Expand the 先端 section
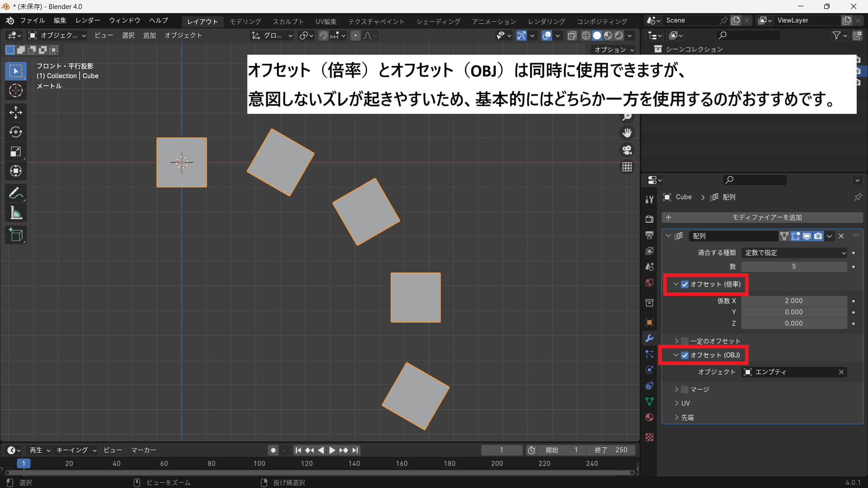This screenshot has width=868, height=488. click(x=677, y=418)
